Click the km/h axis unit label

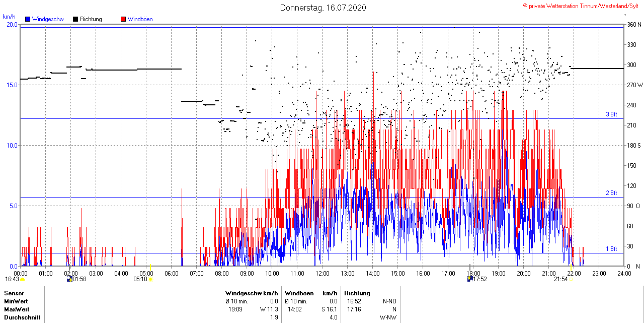[x=10, y=17]
